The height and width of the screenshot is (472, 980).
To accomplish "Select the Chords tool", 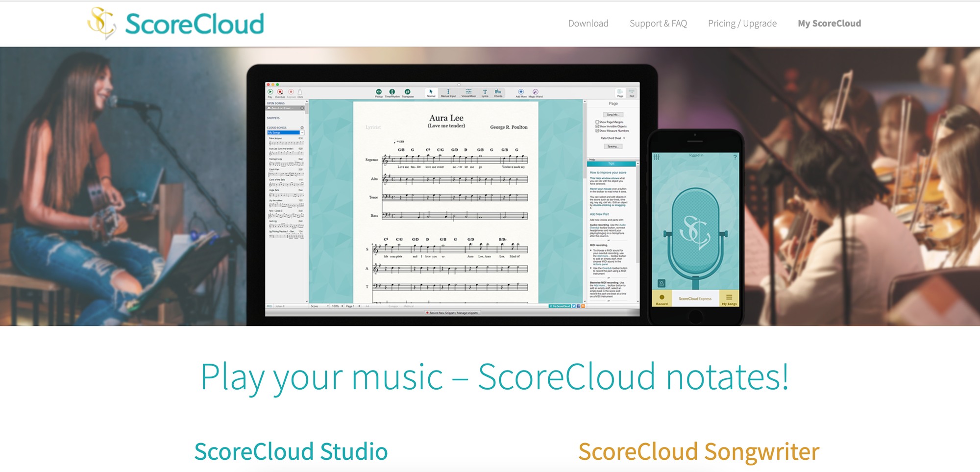I will pos(498,92).
